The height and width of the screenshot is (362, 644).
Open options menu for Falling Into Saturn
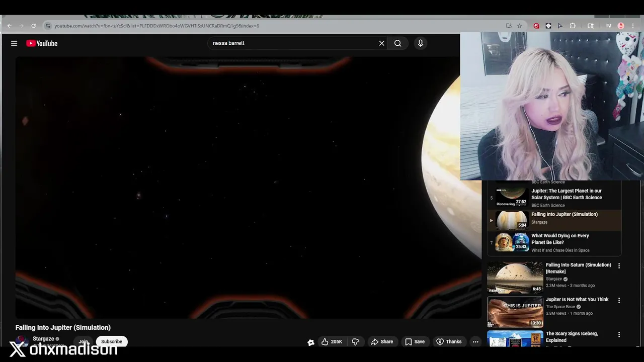[619, 265]
